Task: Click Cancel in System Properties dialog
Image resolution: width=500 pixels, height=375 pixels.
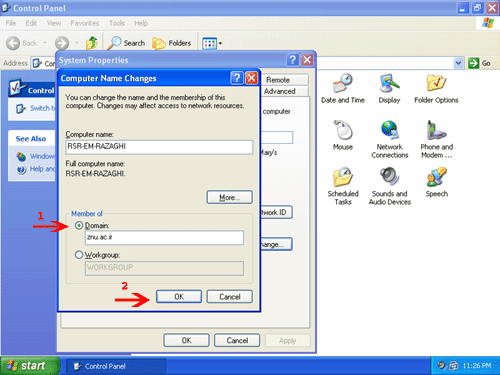Action: click(237, 340)
